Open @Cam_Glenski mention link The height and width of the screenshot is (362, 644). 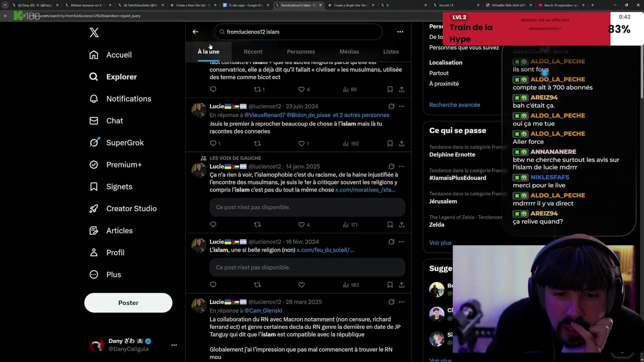(x=263, y=311)
